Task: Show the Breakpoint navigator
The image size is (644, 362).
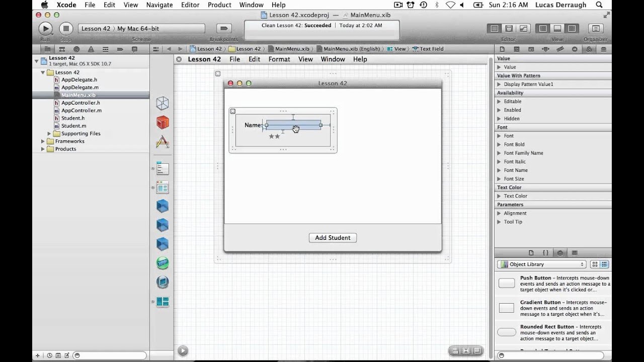Action: [120, 49]
